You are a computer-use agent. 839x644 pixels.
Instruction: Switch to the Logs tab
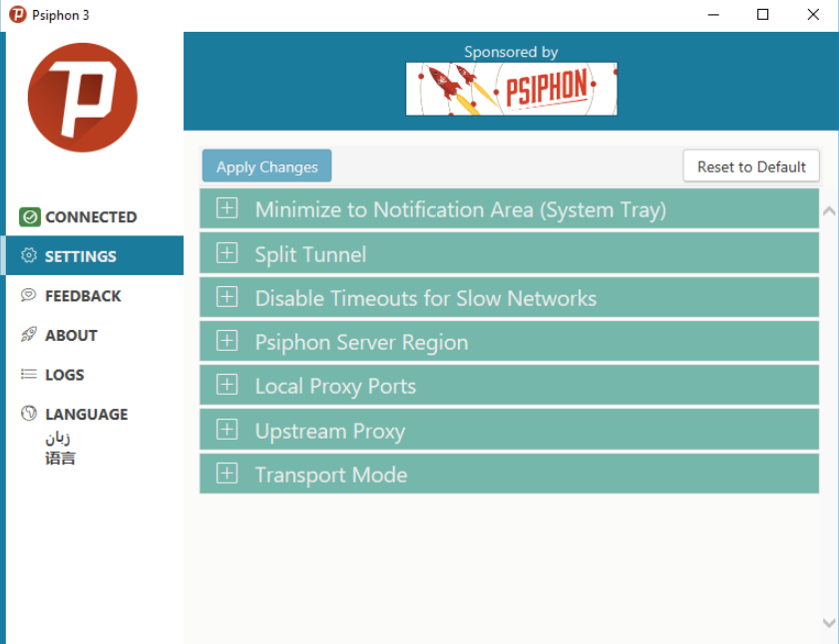(65, 375)
